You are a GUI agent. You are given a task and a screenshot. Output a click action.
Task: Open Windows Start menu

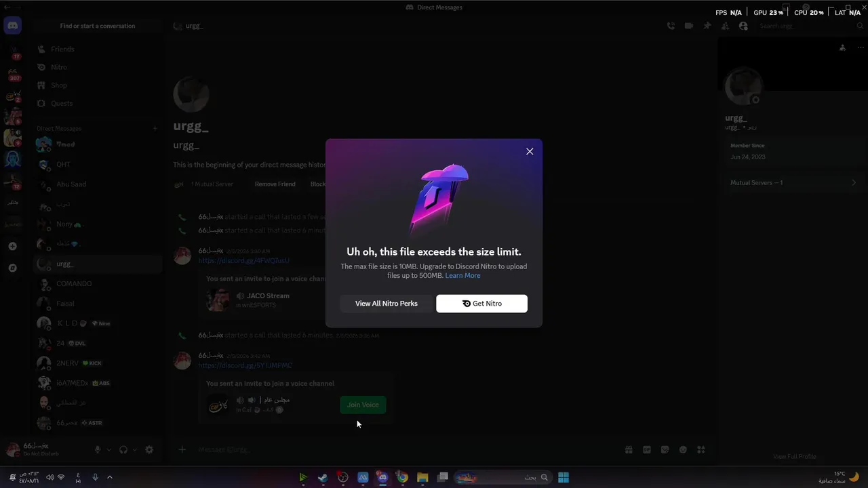pyautogui.click(x=563, y=477)
